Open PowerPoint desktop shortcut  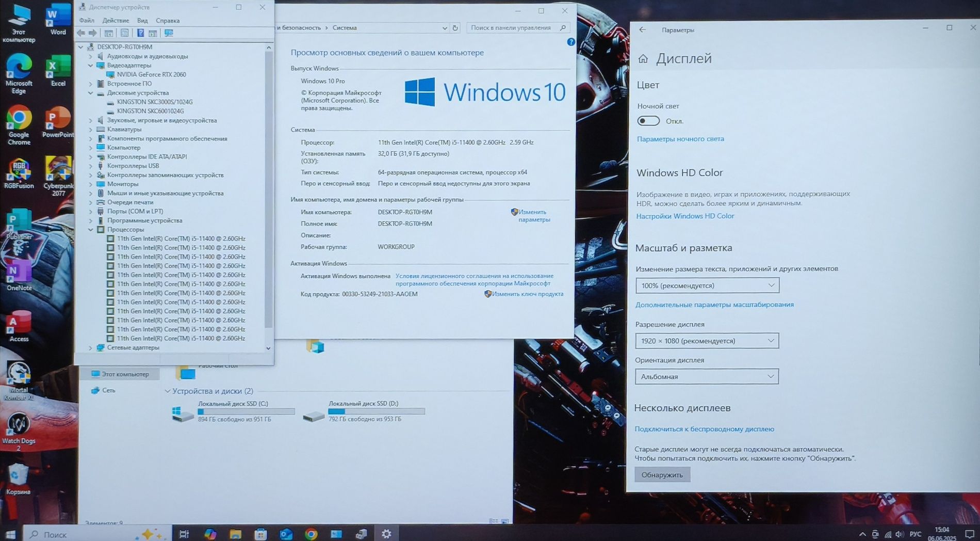pyautogui.click(x=58, y=122)
